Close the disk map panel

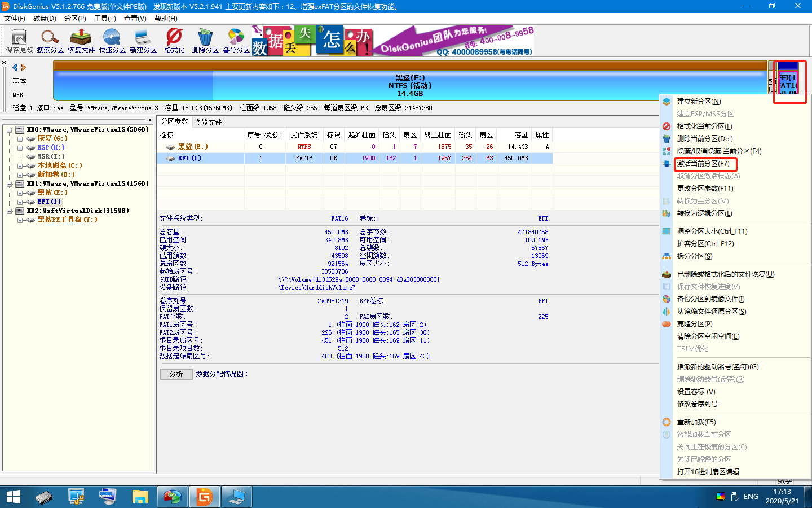pos(4,63)
